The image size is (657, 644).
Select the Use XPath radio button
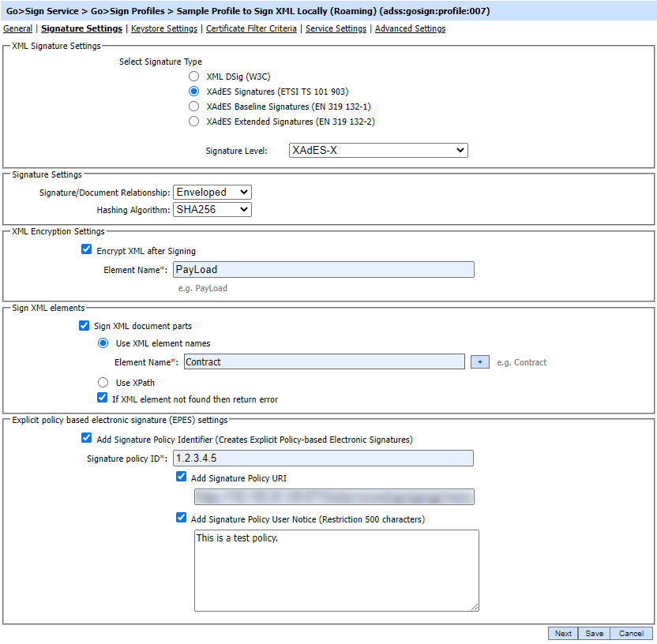103,382
